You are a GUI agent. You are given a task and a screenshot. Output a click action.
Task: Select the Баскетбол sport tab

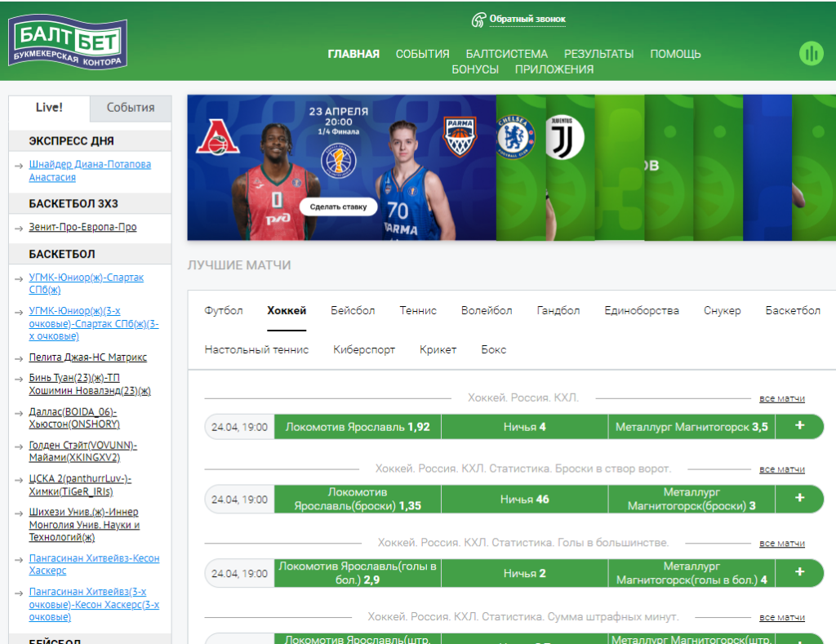[792, 310]
